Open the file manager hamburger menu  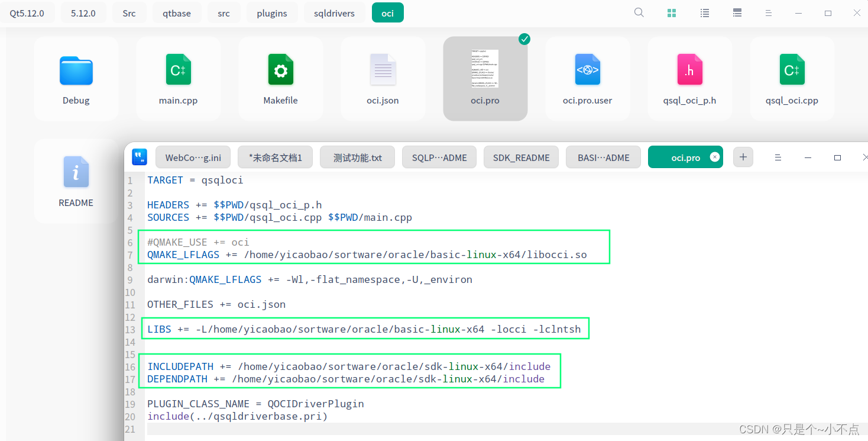click(768, 12)
